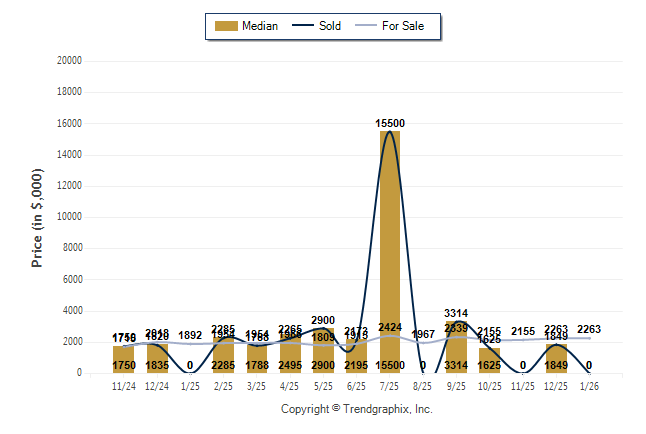Viewport: 646px width, 434px height.
Task: Click the dark blue Sold legend line icon
Action: click(303, 26)
